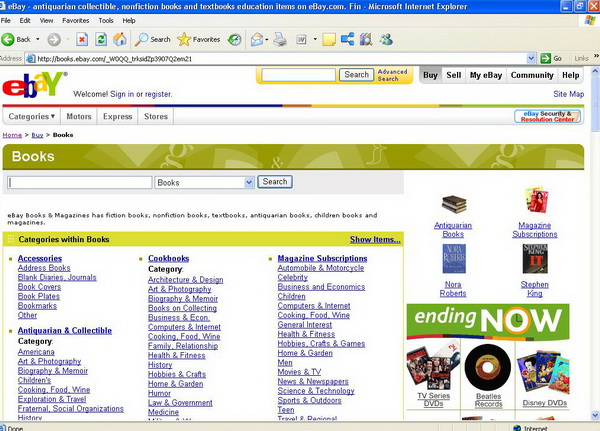
Task: Go back with the Back arrow icon
Action: click(x=8, y=39)
